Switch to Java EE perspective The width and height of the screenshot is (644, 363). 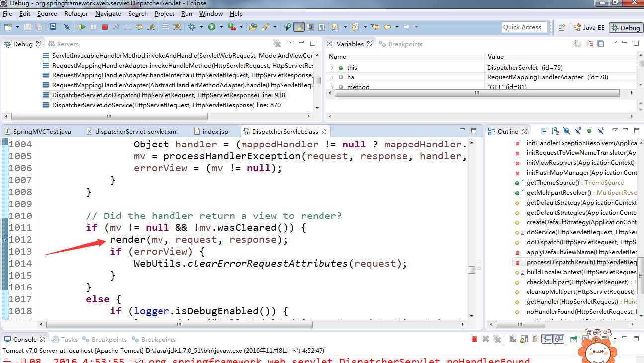pos(589,27)
